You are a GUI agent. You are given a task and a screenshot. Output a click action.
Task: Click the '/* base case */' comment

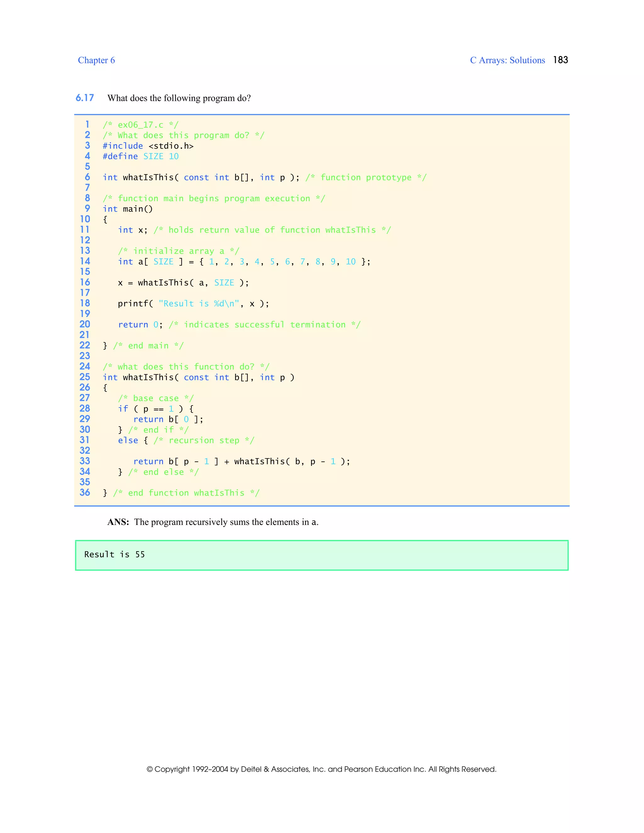(156, 398)
